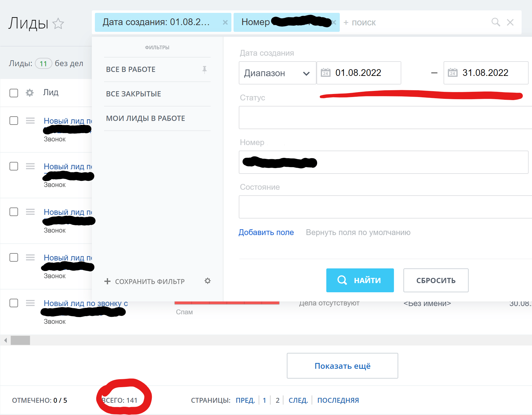532x415 pixels.
Task: Toggle the select-all checkbox in header
Action: [14, 93]
